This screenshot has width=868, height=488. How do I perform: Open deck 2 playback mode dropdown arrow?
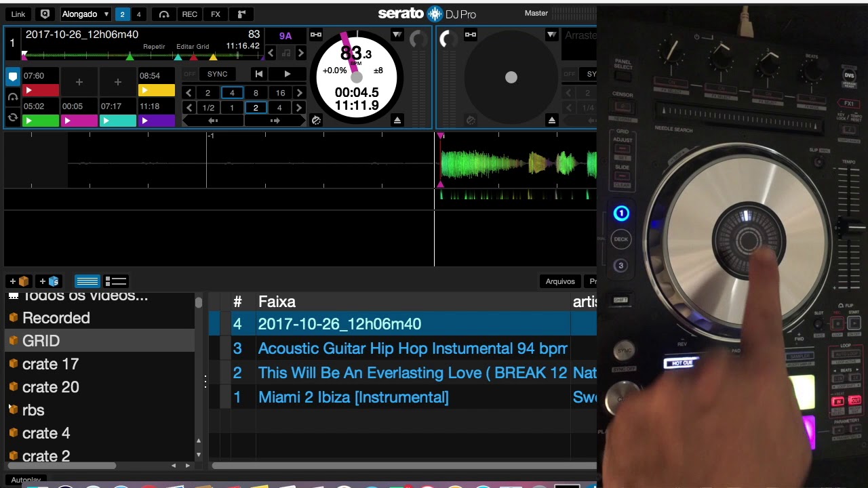coord(552,35)
